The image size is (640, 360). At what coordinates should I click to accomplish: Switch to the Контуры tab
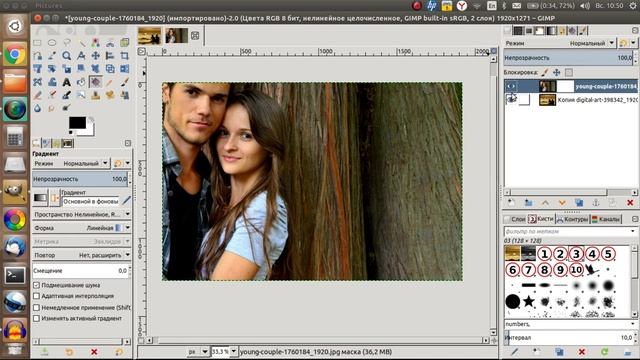point(573,219)
